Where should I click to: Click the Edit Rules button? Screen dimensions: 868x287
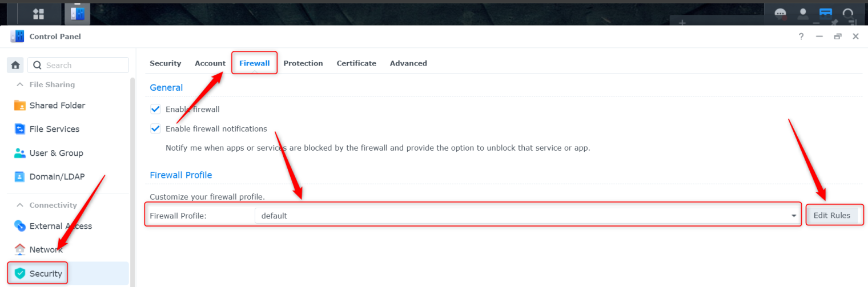coord(832,216)
